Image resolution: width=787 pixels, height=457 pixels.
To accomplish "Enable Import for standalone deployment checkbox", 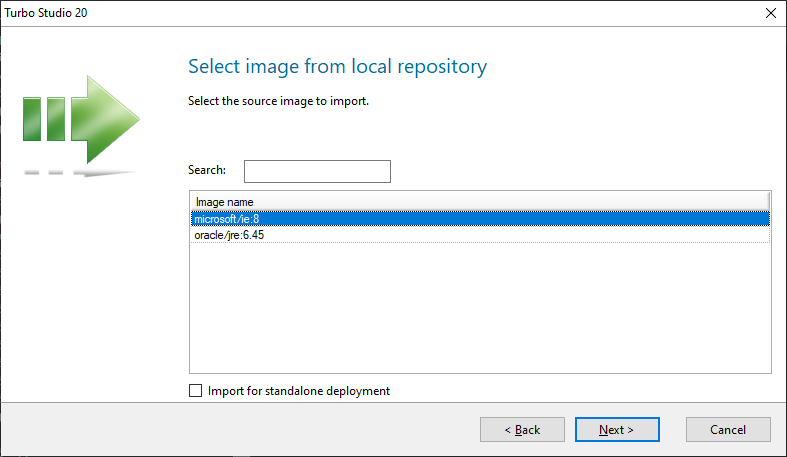I will pyautogui.click(x=195, y=391).
